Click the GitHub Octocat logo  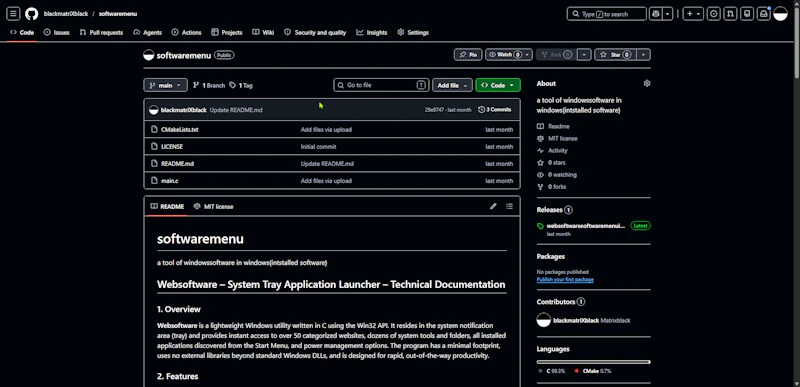click(x=32, y=14)
